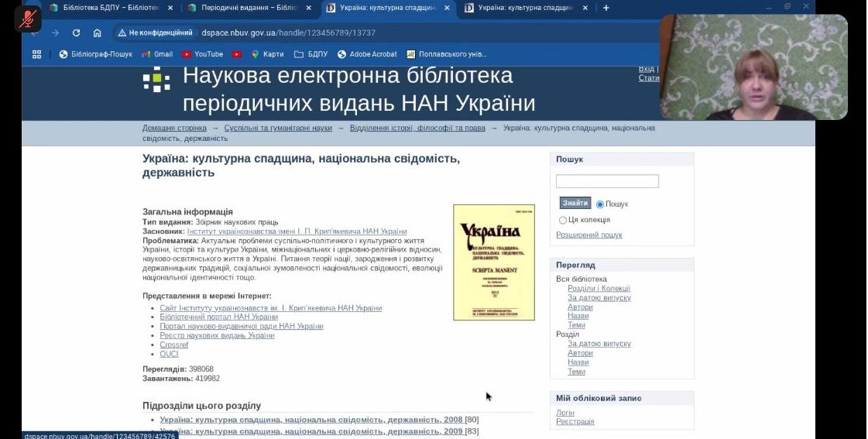Click the Crossref link

pos(173,345)
